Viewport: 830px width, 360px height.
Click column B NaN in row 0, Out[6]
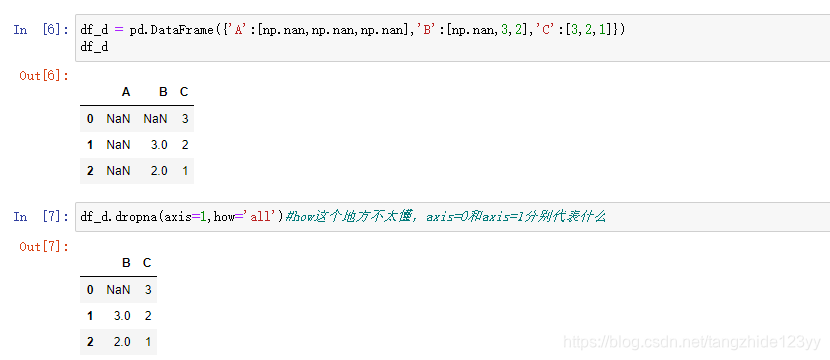[x=155, y=119]
